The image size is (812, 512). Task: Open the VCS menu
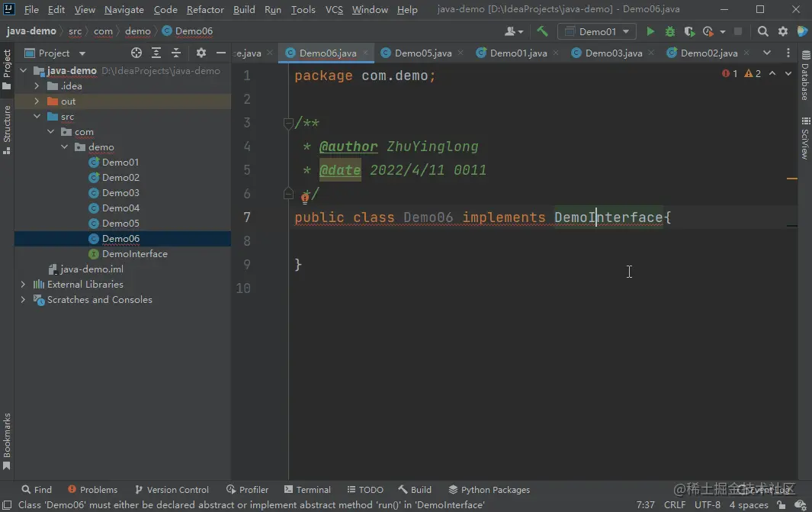point(334,9)
